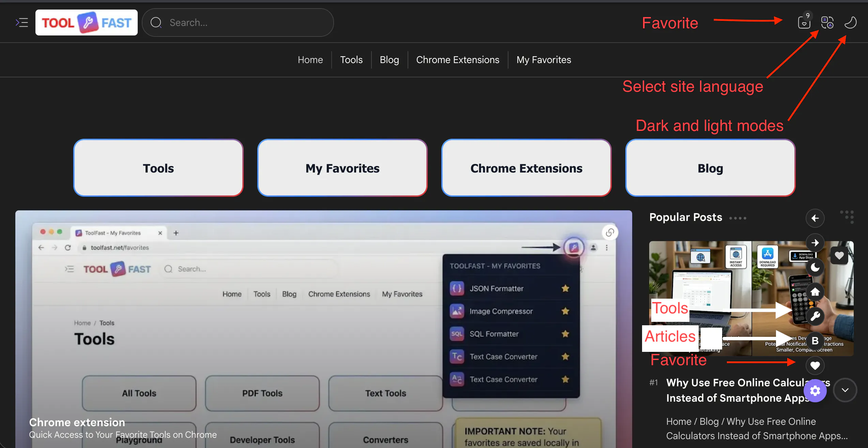Switch theme using the floating moon button

(x=815, y=267)
